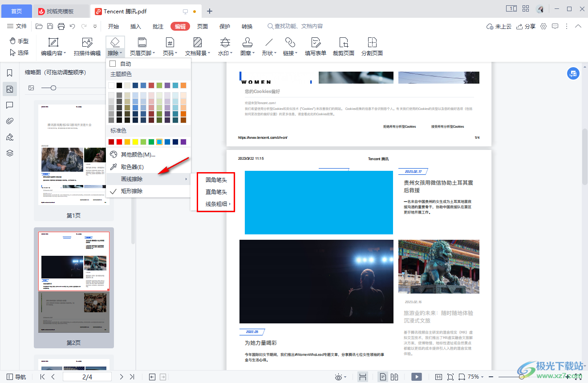588x383 pixels.
Task: Choose 直角笔头 square pen tip
Action: [x=216, y=192]
